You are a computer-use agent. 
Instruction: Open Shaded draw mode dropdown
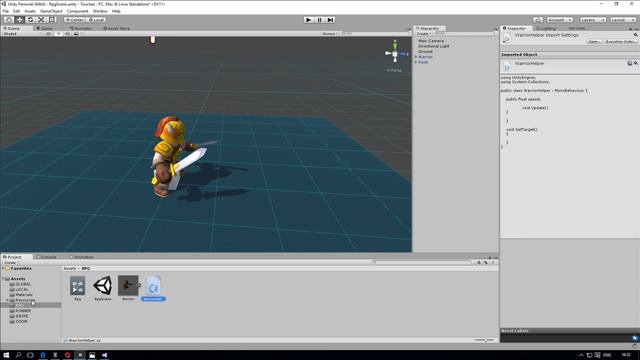coord(22,34)
